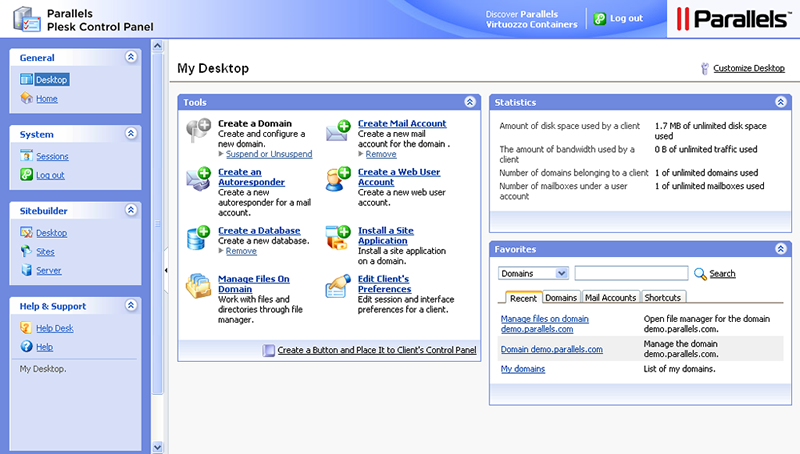
Task: Collapse the General sidebar section
Action: tap(131, 57)
